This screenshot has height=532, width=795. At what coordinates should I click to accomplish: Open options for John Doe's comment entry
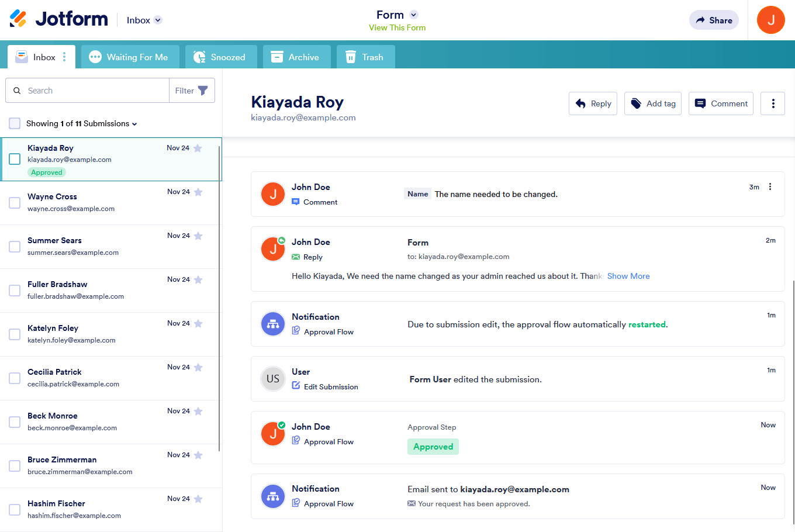point(770,187)
